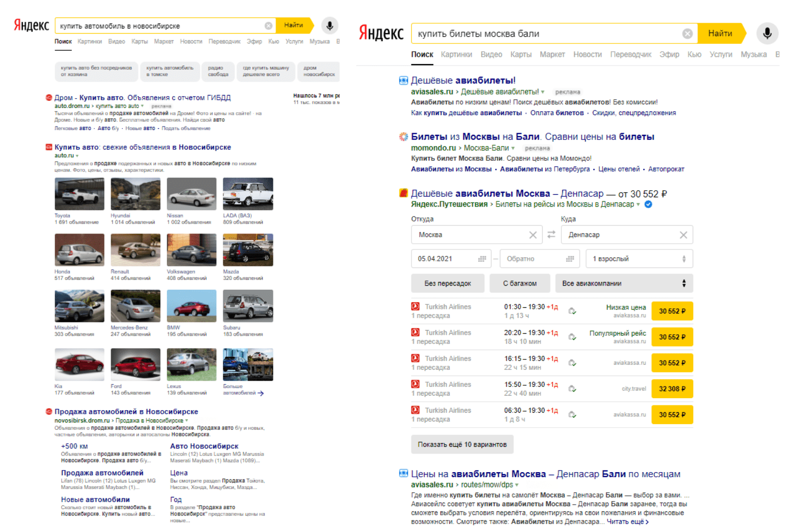The image size is (796, 532).
Task: Open Маркет tab on the right search page
Action: click(552, 54)
